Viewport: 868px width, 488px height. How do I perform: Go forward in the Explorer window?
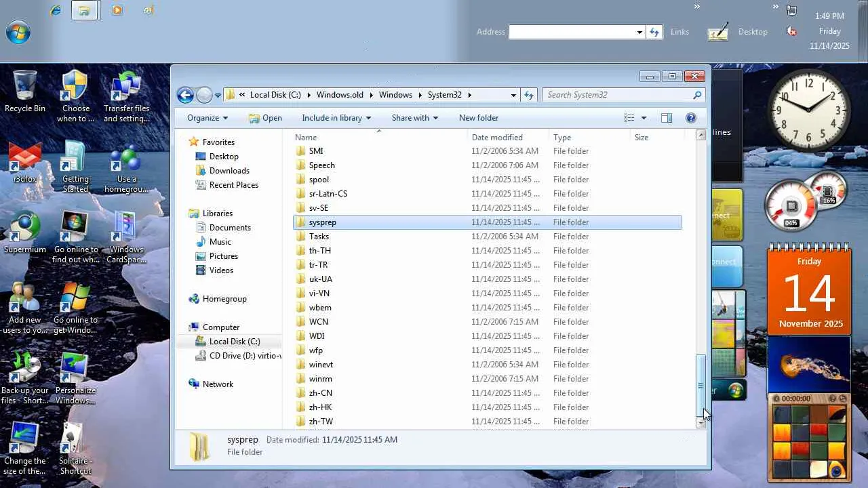pyautogui.click(x=204, y=95)
